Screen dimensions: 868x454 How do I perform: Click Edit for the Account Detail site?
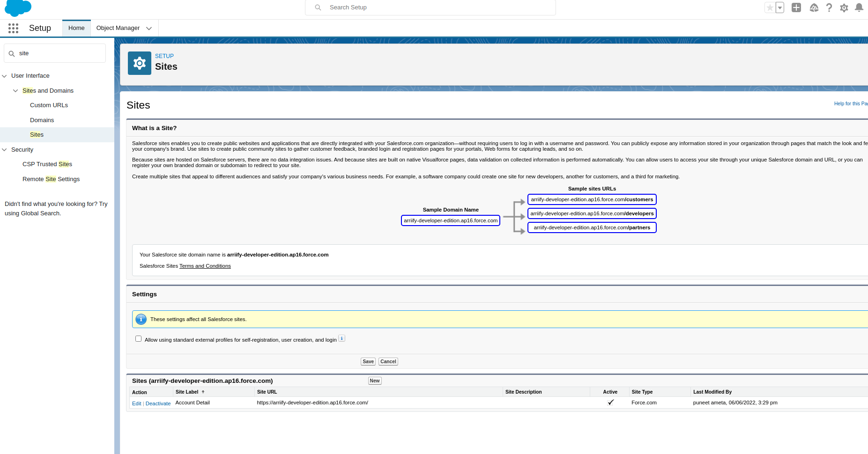click(x=136, y=403)
